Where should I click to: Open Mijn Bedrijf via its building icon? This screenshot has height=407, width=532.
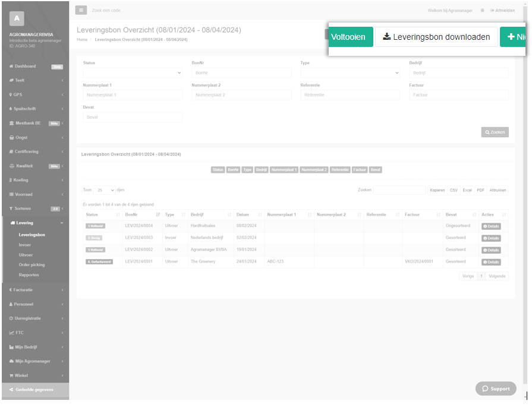pyautogui.click(x=12, y=346)
